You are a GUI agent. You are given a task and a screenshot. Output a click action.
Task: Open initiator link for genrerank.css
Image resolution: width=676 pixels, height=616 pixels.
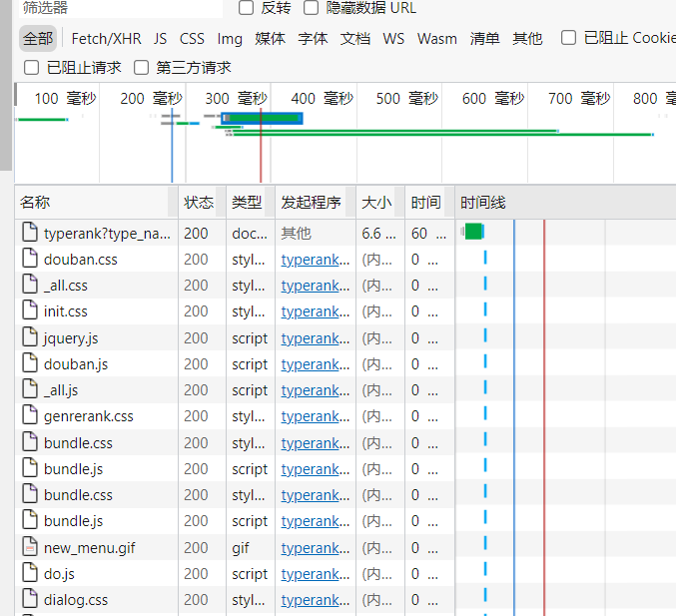[x=316, y=416]
